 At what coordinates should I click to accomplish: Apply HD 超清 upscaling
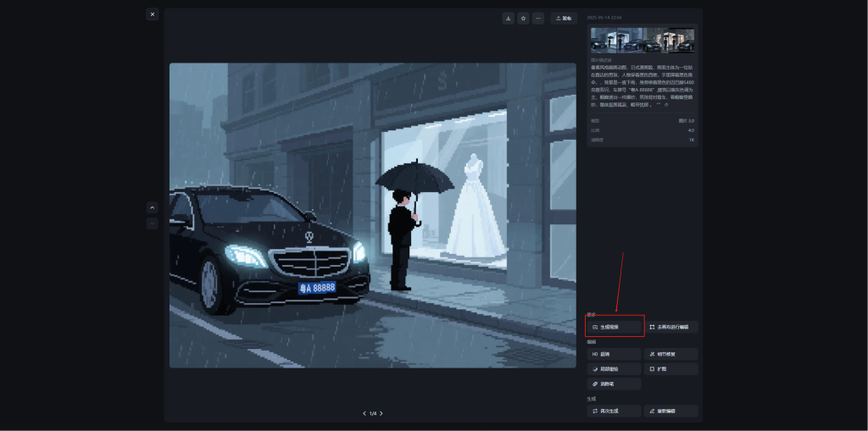pos(615,354)
